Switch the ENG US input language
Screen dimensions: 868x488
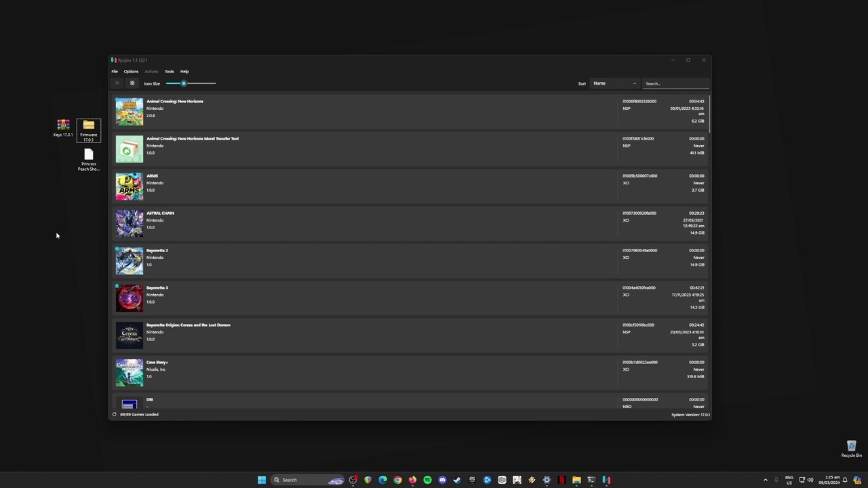[789, 480]
